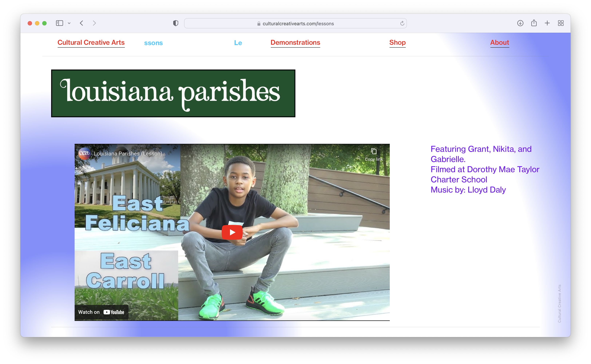Viewport: 591px width, 364px height.
Task: Open the Shop page
Action: (397, 42)
